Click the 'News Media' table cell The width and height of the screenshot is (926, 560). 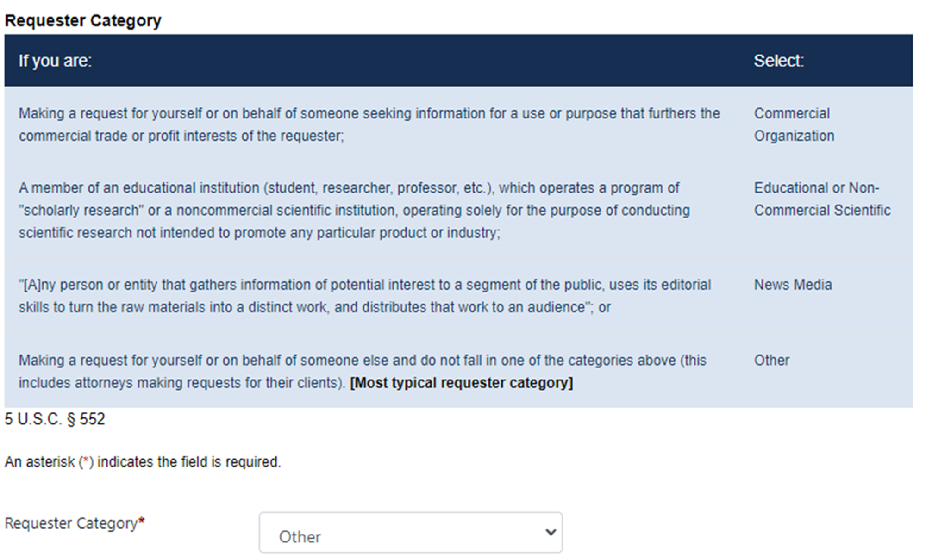pos(793,285)
